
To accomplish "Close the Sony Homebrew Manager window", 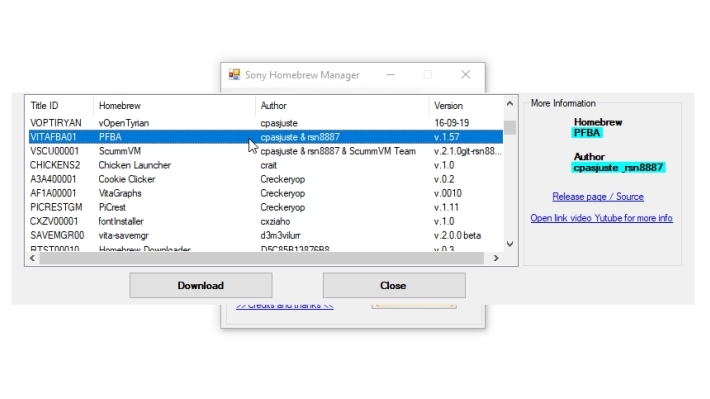I will click(465, 75).
